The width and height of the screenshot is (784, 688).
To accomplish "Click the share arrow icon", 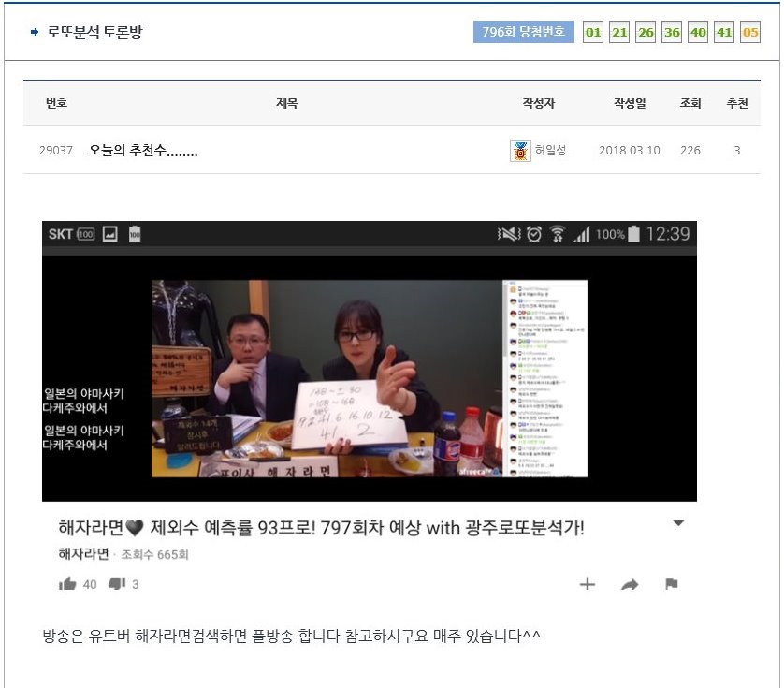I will (x=630, y=584).
